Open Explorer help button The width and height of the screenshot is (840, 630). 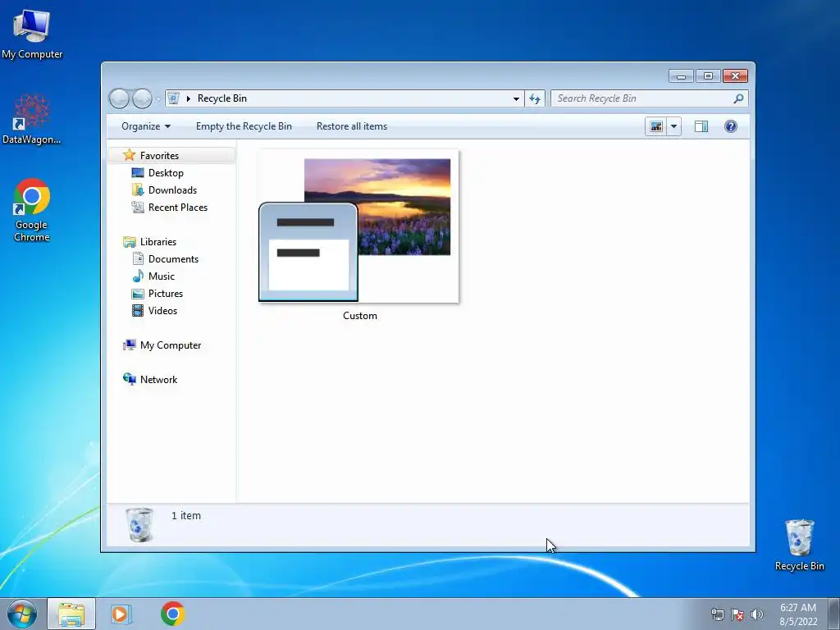[x=731, y=126]
